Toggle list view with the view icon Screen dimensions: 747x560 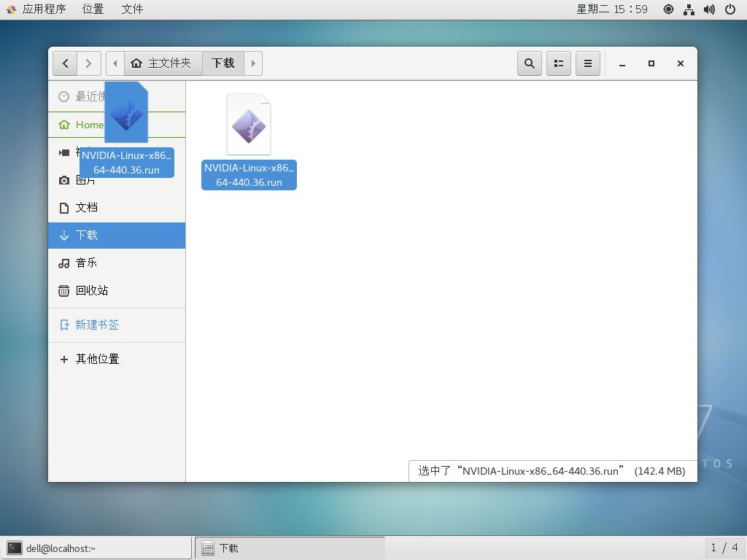[x=559, y=63]
